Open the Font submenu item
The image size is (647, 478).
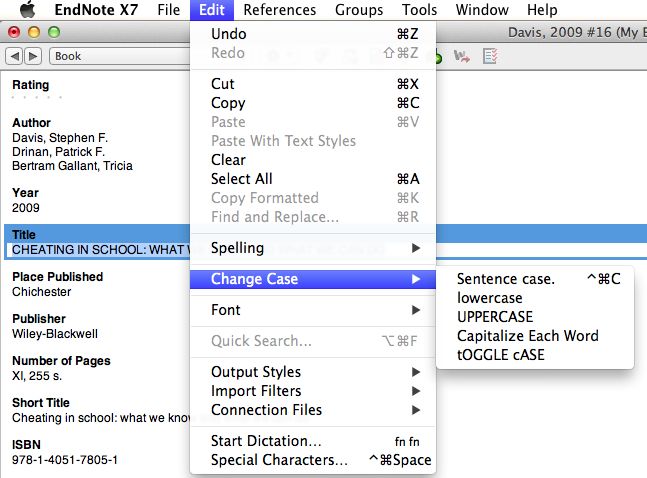tap(313, 310)
